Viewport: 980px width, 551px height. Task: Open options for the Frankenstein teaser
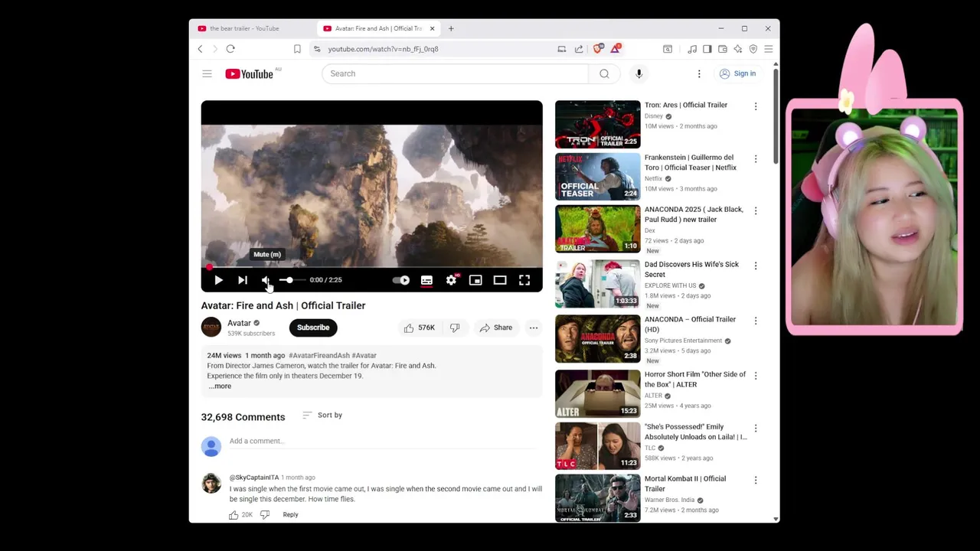756,158
